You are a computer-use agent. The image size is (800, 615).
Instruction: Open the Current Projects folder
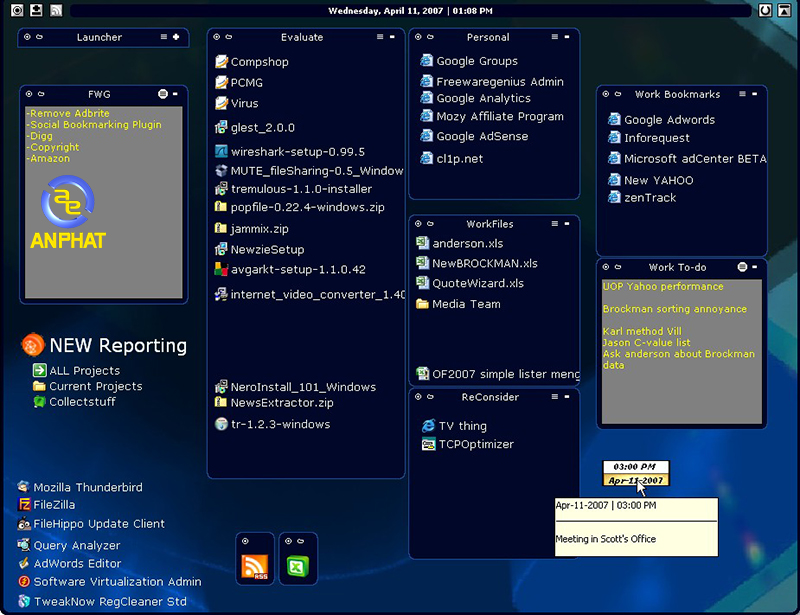click(x=95, y=386)
